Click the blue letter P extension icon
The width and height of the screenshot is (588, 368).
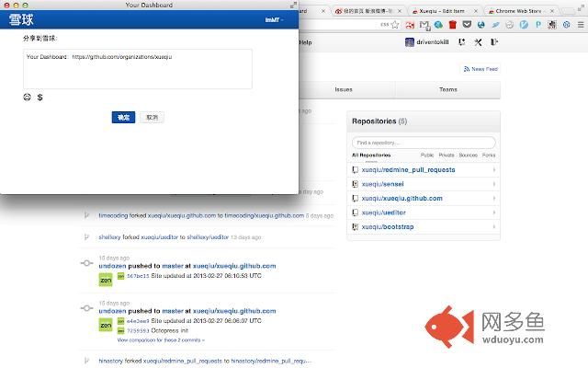(x=538, y=25)
